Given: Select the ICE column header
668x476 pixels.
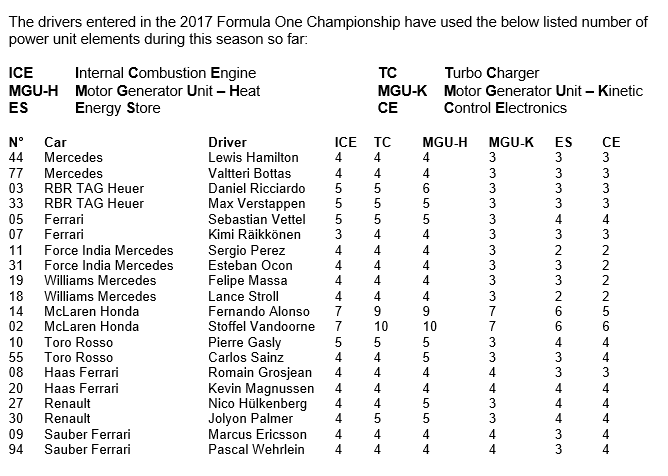Looking at the screenshot, I should click(x=346, y=142).
